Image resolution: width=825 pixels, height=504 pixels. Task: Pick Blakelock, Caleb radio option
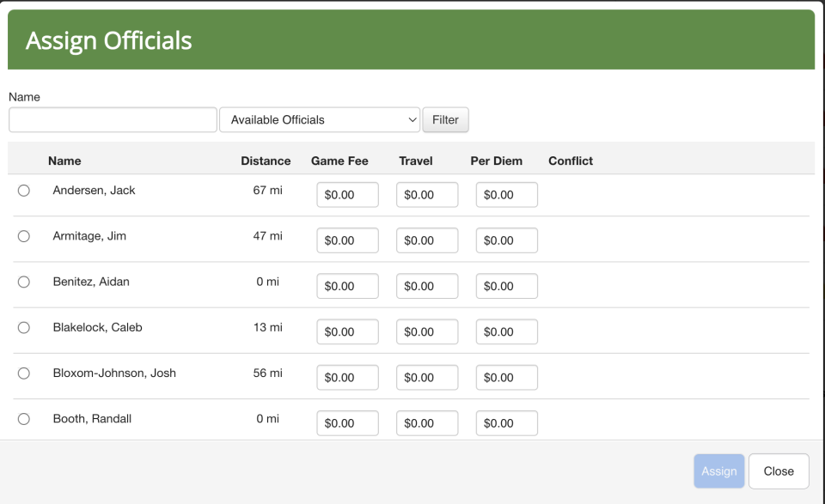(24, 328)
